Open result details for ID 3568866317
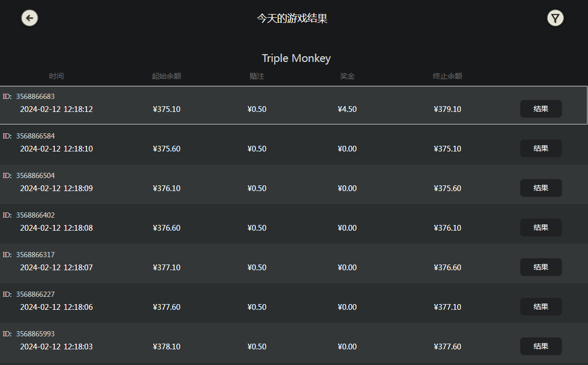This screenshot has height=365, width=588. click(541, 267)
